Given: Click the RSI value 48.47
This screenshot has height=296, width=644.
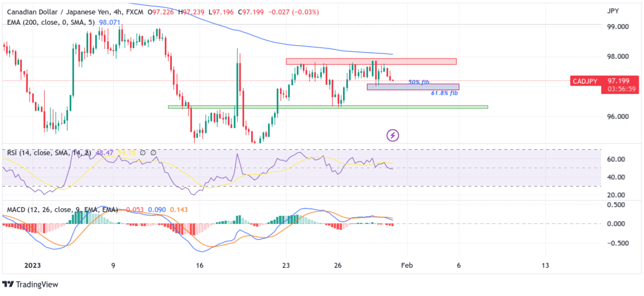Looking at the screenshot, I should (105, 153).
